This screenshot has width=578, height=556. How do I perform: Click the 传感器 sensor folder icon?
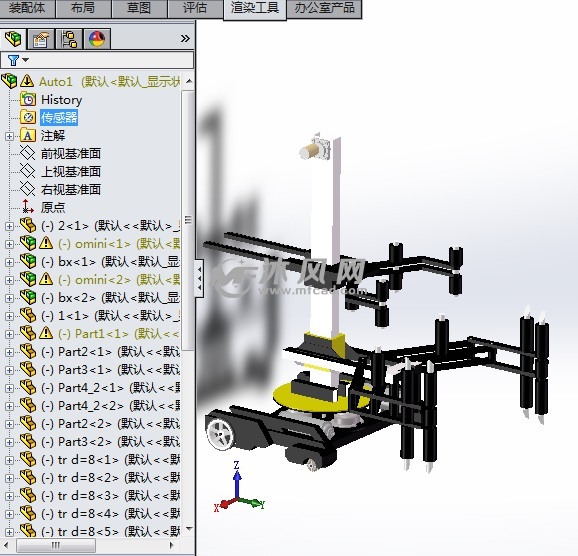click(28, 118)
